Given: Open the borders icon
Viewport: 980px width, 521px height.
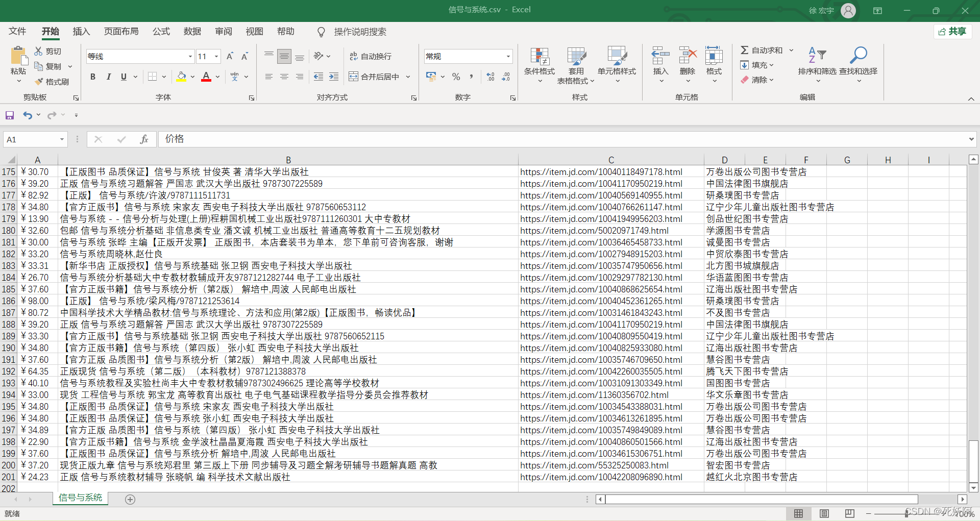Looking at the screenshot, I should click(x=152, y=77).
